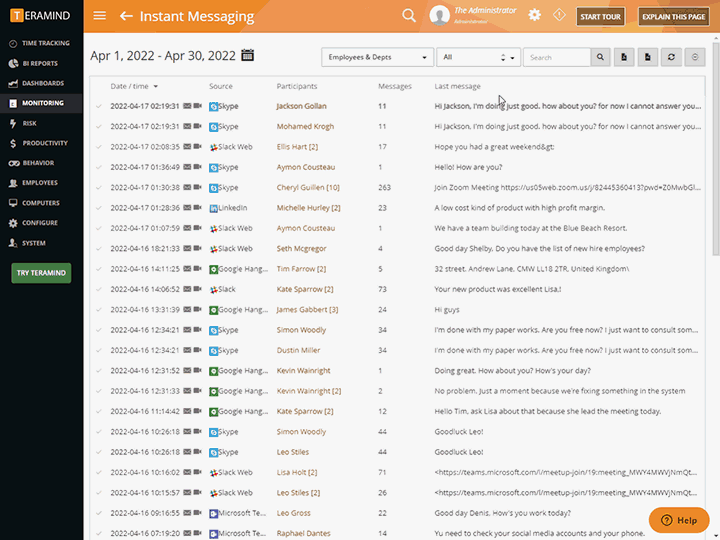Click the Search text field in toolbar
The image size is (720, 540).
coord(556,58)
